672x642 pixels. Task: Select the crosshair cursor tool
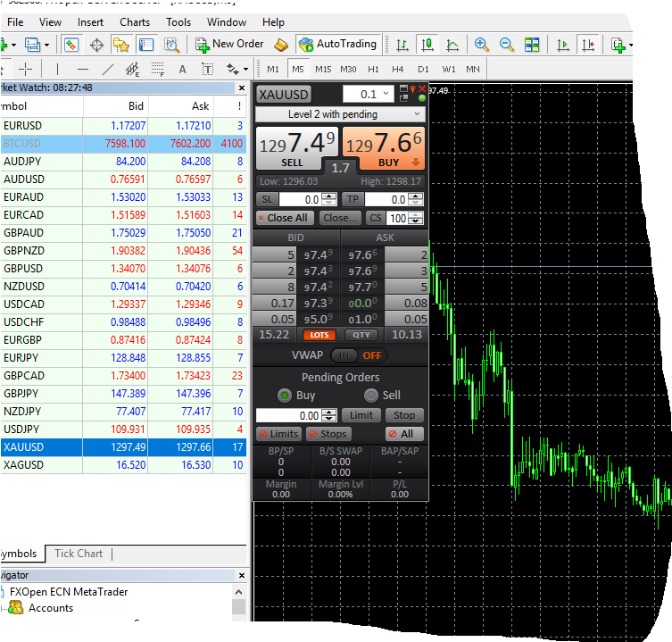(x=26, y=69)
